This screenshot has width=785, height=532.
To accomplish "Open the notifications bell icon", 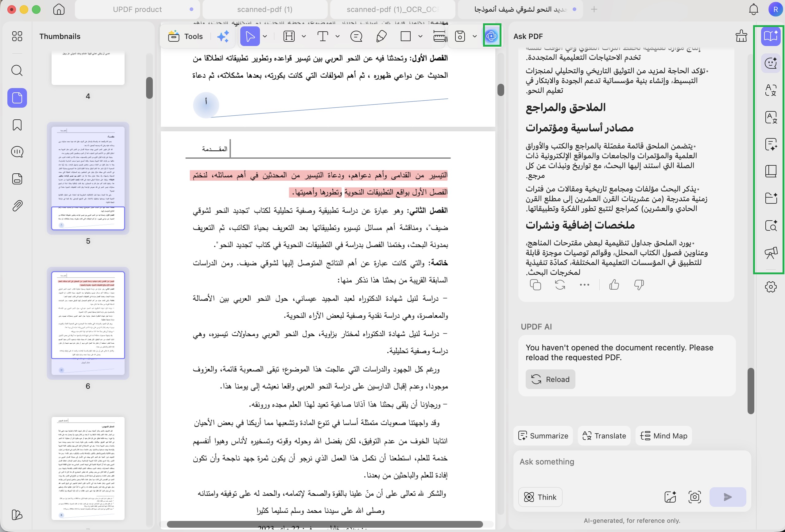I will (x=754, y=9).
